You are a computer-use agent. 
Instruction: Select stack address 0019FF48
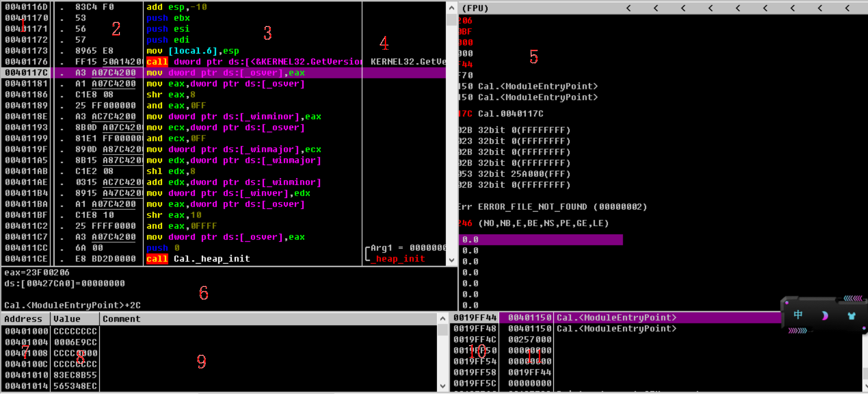[475, 329]
